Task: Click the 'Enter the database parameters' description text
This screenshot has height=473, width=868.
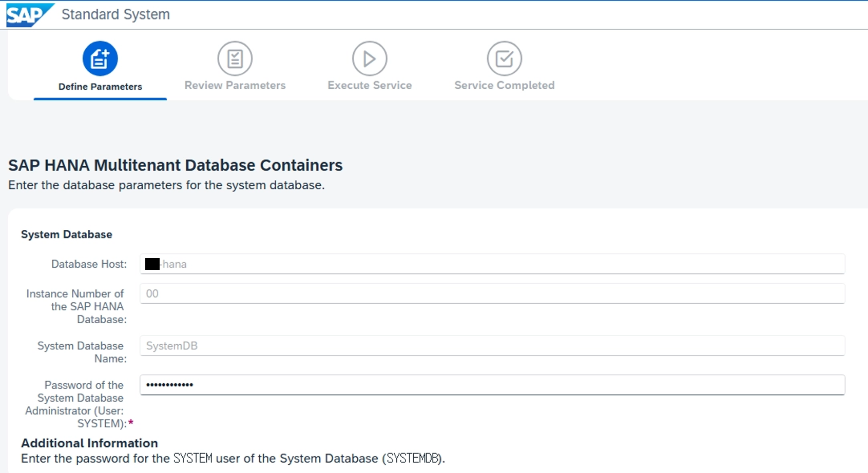Action: (x=166, y=185)
